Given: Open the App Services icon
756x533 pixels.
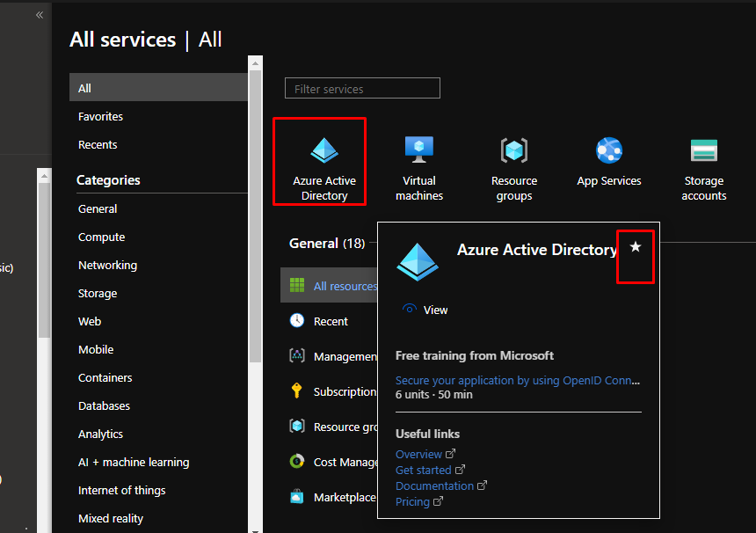Looking at the screenshot, I should point(608,150).
